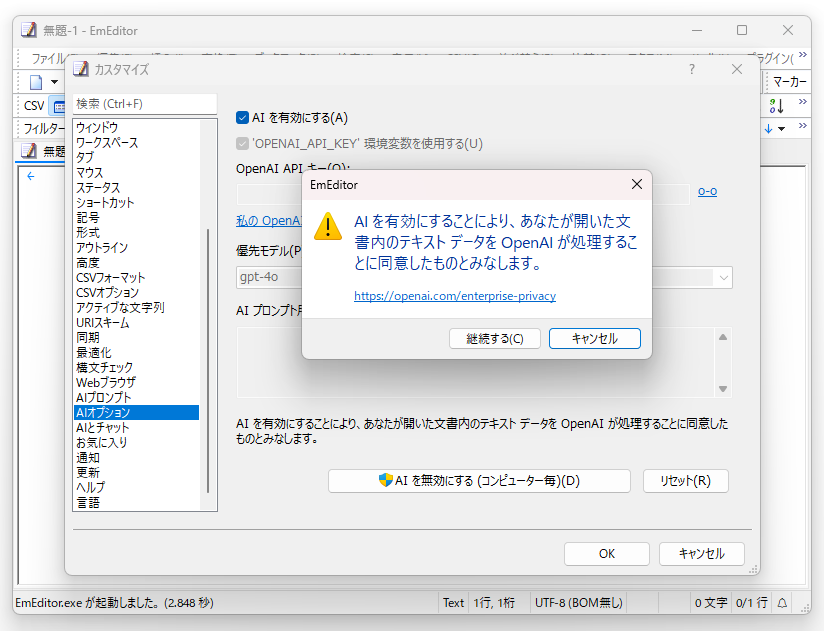Click キャンセル in the Customize dialog

pyautogui.click(x=702, y=554)
